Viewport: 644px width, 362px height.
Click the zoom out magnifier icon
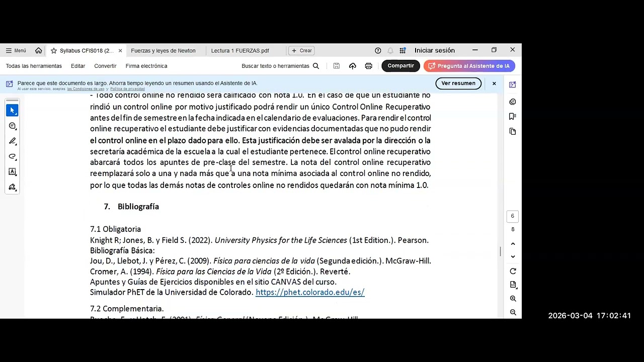pyautogui.click(x=513, y=312)
